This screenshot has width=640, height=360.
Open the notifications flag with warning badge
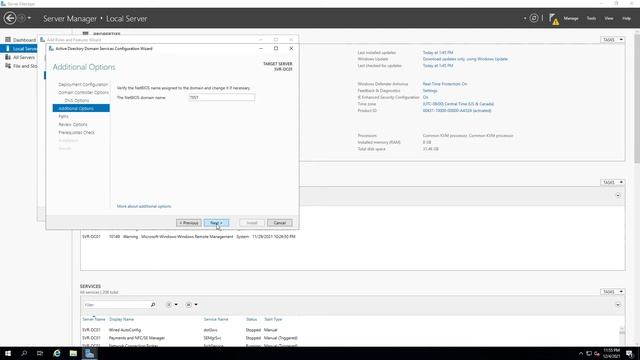click(553, 19)
